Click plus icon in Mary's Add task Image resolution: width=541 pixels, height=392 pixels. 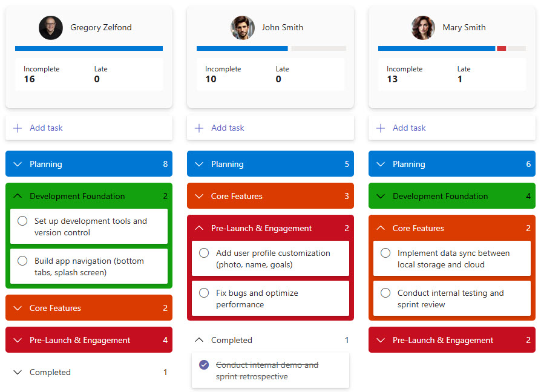click(381, 128)
